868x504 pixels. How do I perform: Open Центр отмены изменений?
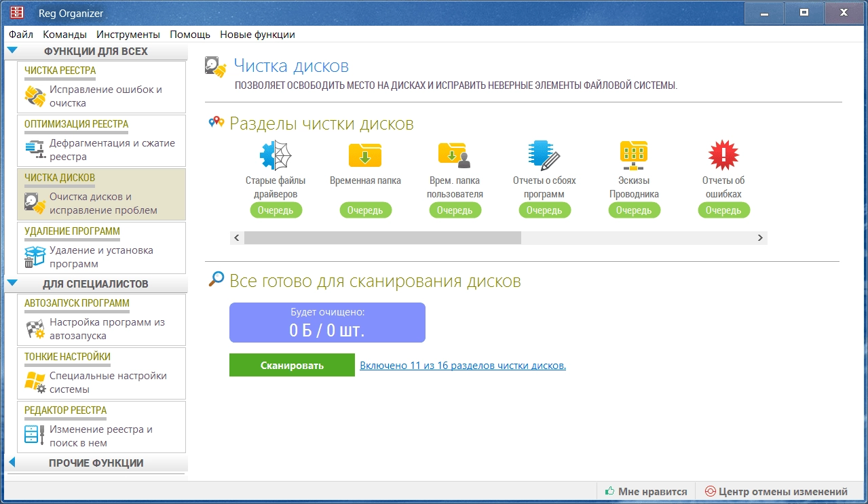point(776,492)
